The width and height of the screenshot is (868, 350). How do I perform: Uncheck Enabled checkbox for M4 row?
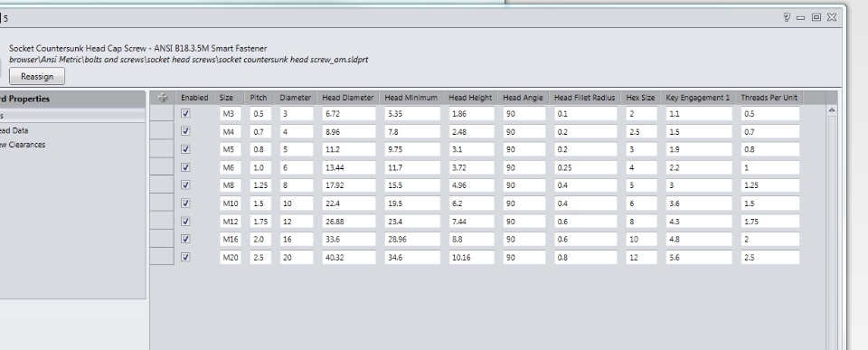click(x=185, y=131)
